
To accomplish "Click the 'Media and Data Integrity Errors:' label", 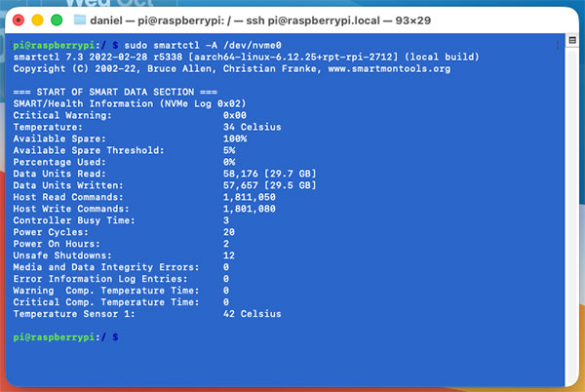I will pyautogui.click(x=106, y=267).
